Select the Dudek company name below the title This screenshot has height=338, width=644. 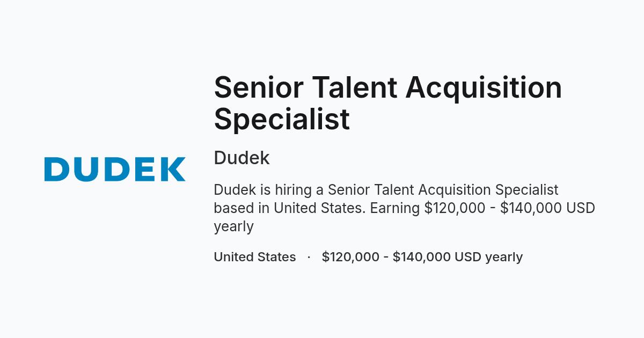(241, 158)
